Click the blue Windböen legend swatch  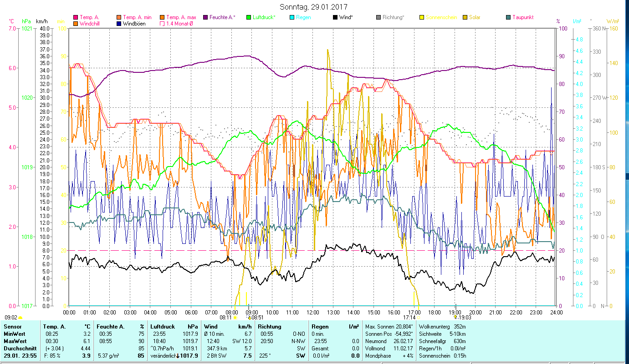pos(119,24)
